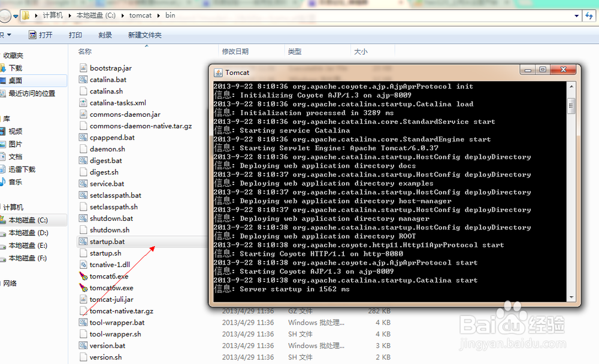The width and height of the screenshot is (599, 364).
Task: Select the digest.sh file name
Action: (104, 172)
